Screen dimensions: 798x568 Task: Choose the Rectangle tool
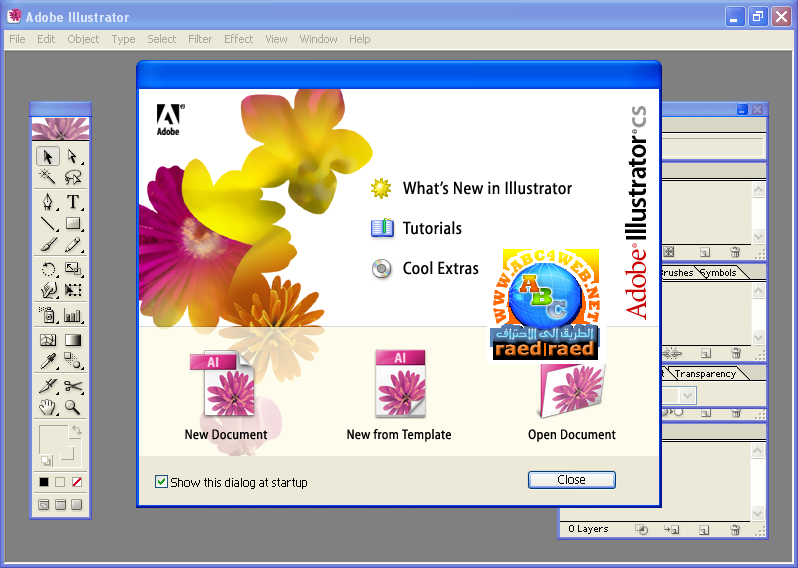click(72, 223)
